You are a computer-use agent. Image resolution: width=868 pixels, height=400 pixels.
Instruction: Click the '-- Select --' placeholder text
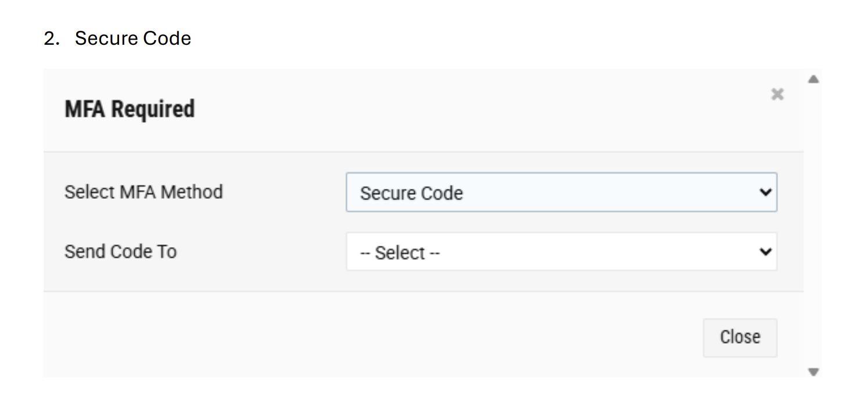click(400, 253)
